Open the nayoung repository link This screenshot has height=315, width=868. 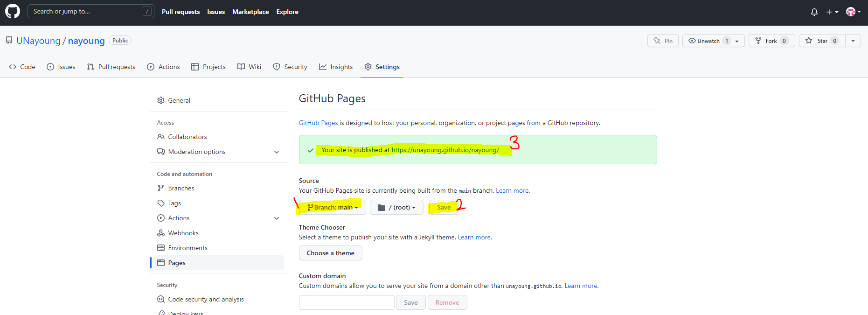click(86, 41)
